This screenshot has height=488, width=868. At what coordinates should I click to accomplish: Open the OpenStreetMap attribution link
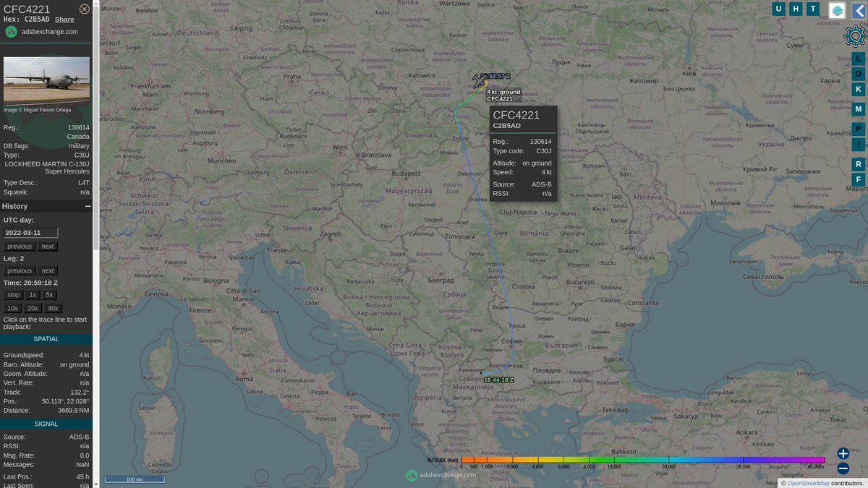pyautogui.click(x=808, y=483)
